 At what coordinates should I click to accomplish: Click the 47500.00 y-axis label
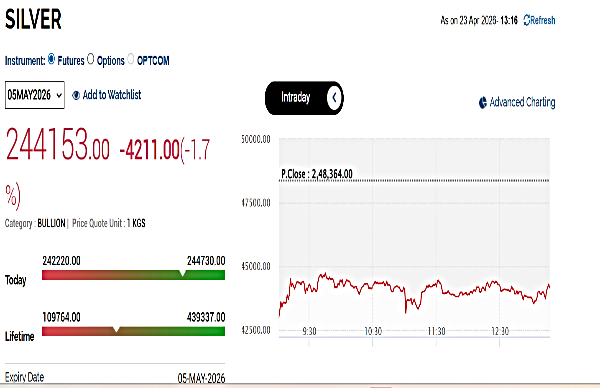(x=256, y=203)
